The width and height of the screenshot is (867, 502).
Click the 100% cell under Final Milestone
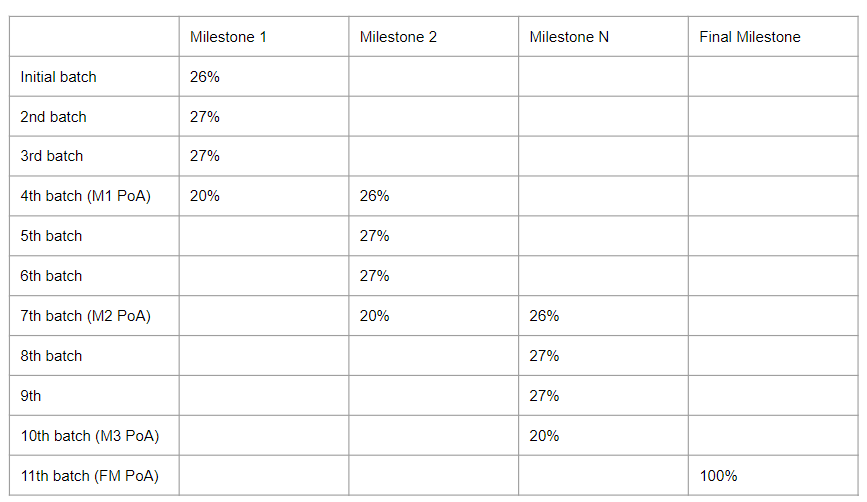click(x=718, y=476)
